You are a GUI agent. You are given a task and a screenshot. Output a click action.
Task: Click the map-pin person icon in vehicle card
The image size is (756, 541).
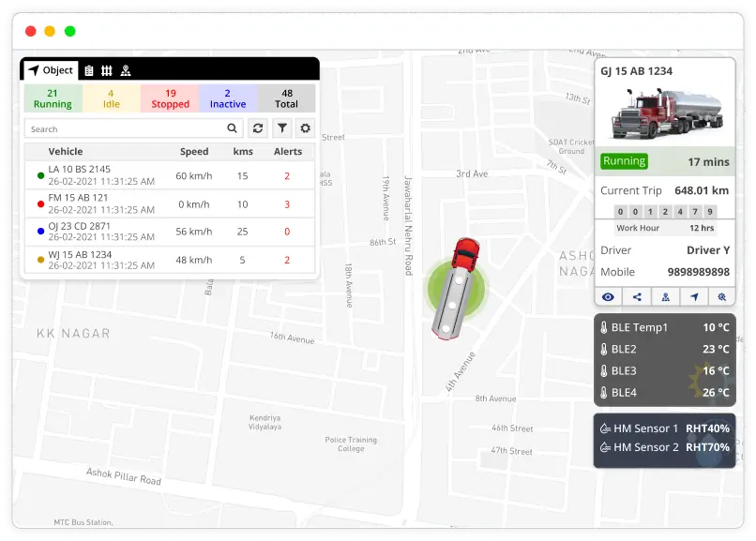point(665,296)
